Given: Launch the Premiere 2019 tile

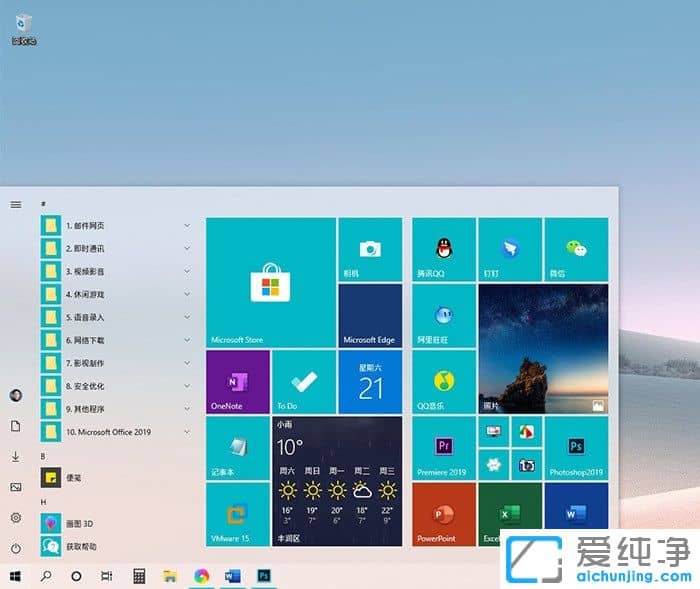Looking at the screenshot, I should point(444,448).
